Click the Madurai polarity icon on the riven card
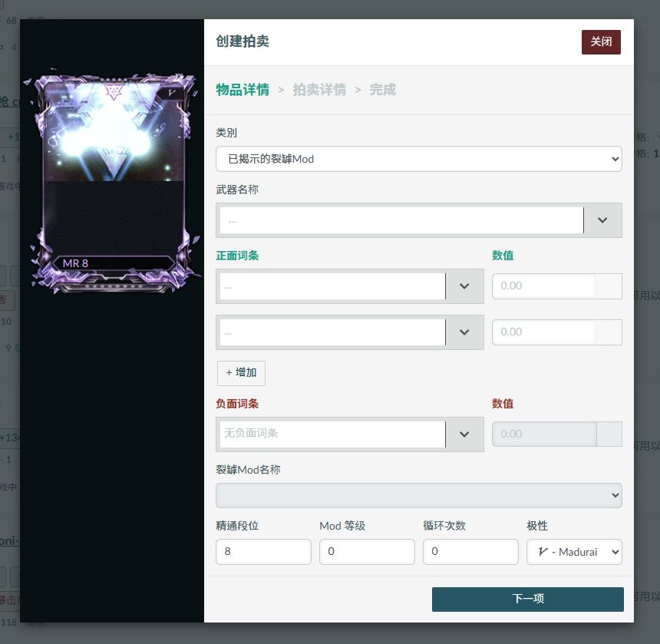660x644 pixels. 171,93
